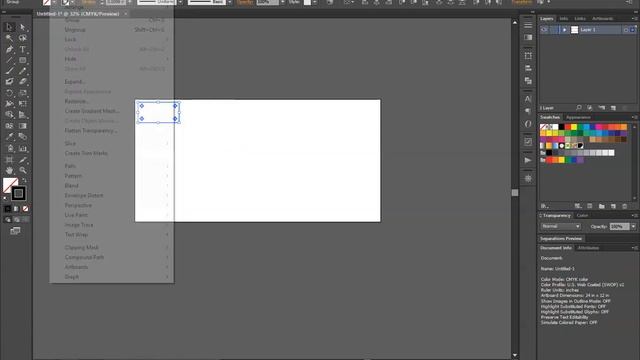Switch to Draw Behind mode
This screenshot has height=360, width=640.
[x=16, y=220]
